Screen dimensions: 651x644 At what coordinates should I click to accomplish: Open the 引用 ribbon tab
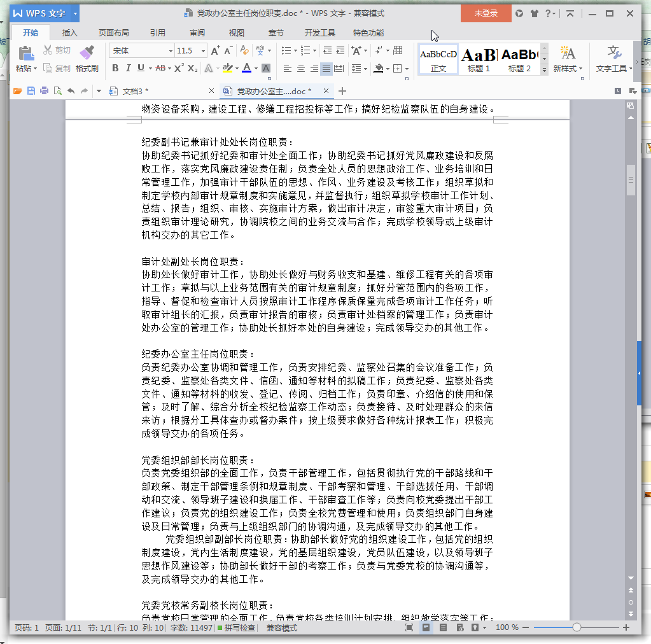click(x=158, y=33)
